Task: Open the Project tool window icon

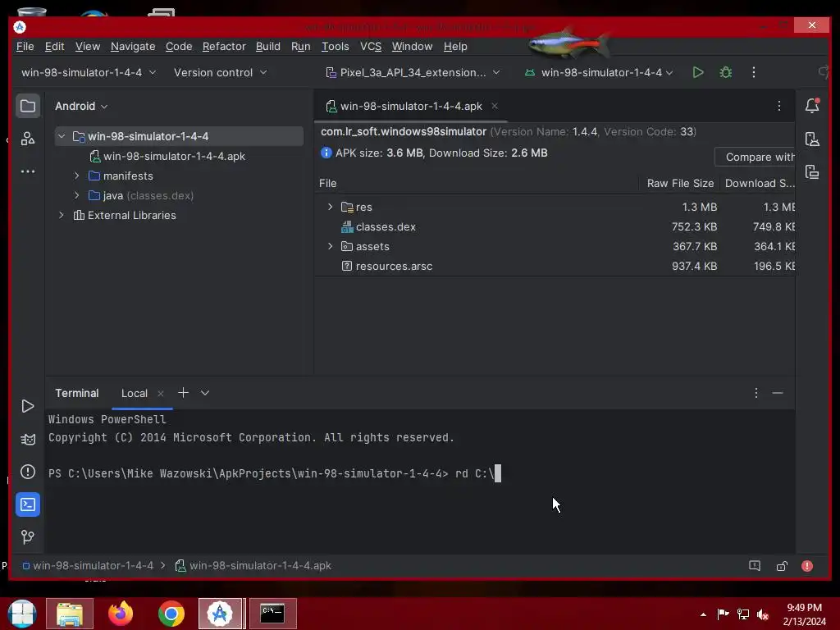Action: (x=28, y=106)
